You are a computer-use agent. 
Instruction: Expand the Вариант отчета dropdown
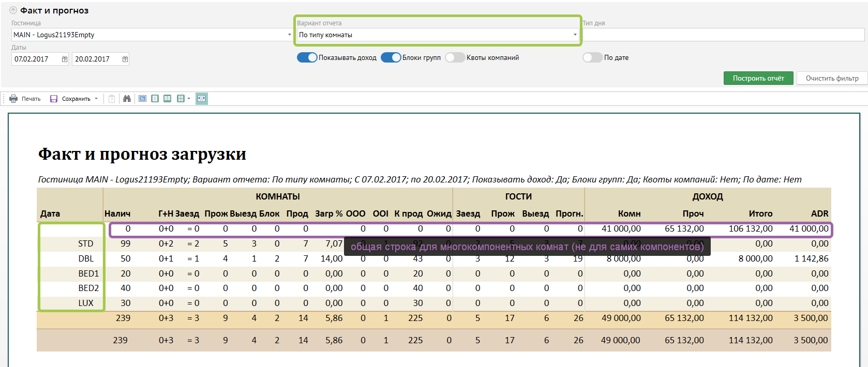point(575,35)
